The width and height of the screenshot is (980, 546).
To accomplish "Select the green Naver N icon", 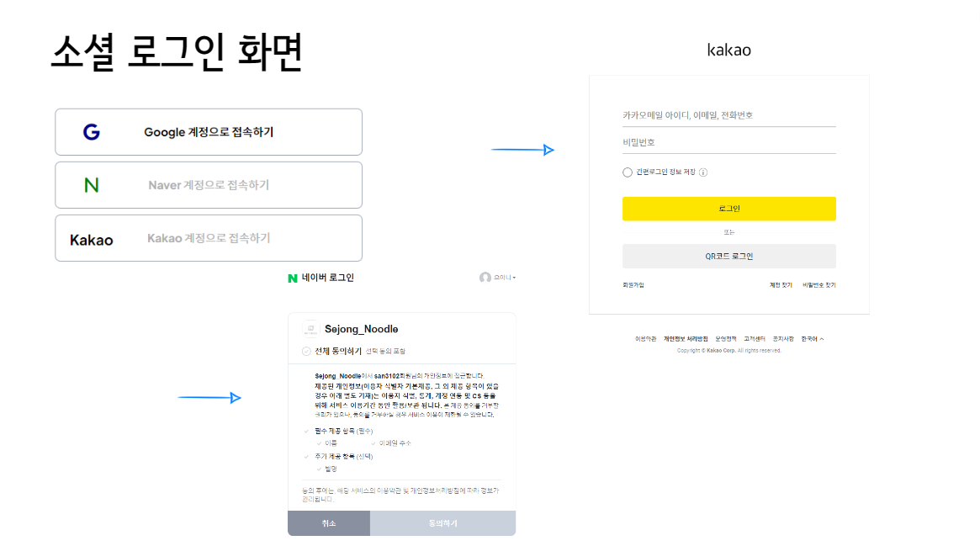I will (x=93, y=184).
